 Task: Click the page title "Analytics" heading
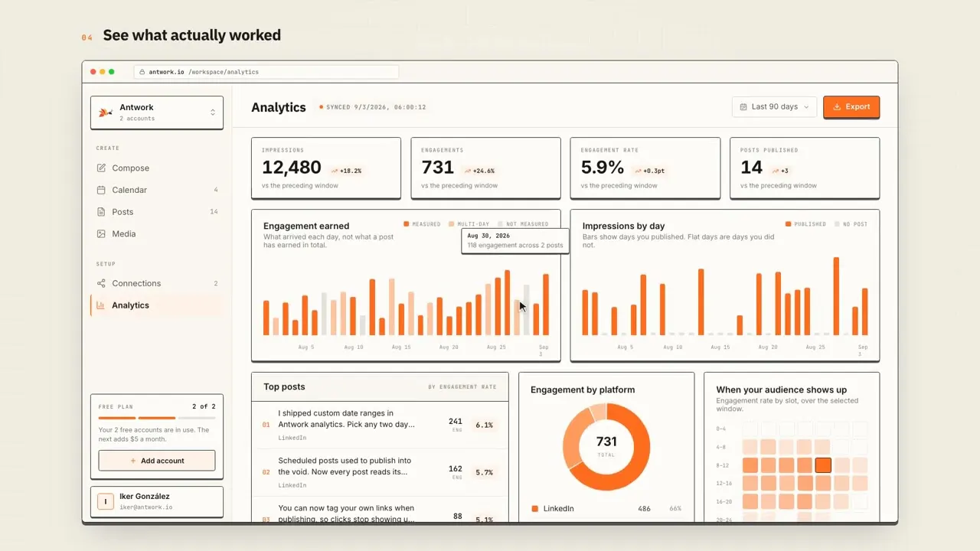click(x=279, y=108)
